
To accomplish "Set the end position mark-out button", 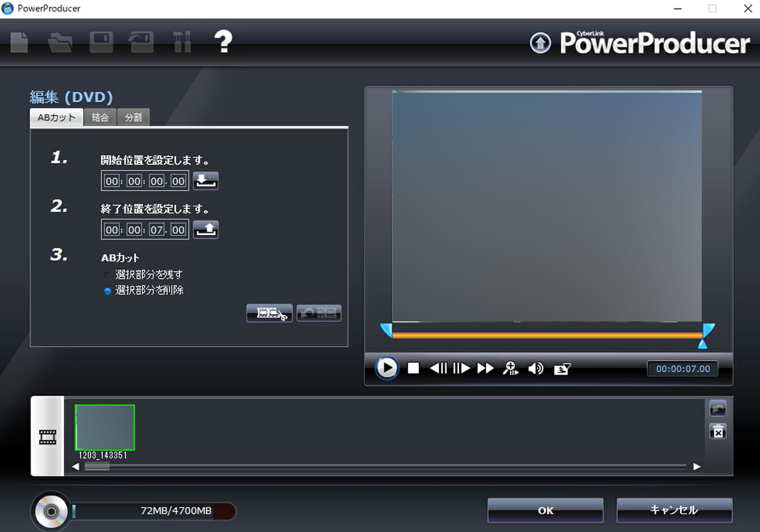I will [x=206, y=230].
